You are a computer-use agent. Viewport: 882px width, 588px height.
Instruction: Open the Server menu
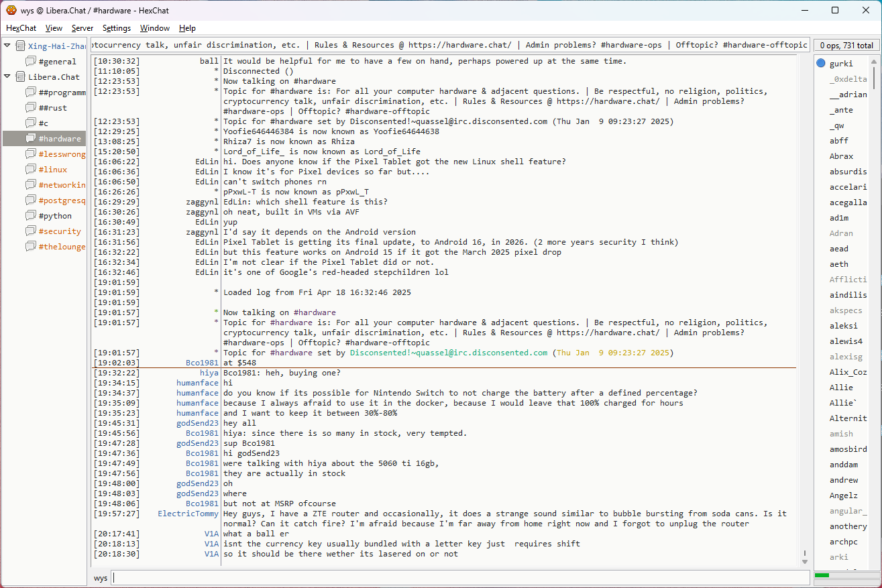pyautogui.click(x=82, y=28)
